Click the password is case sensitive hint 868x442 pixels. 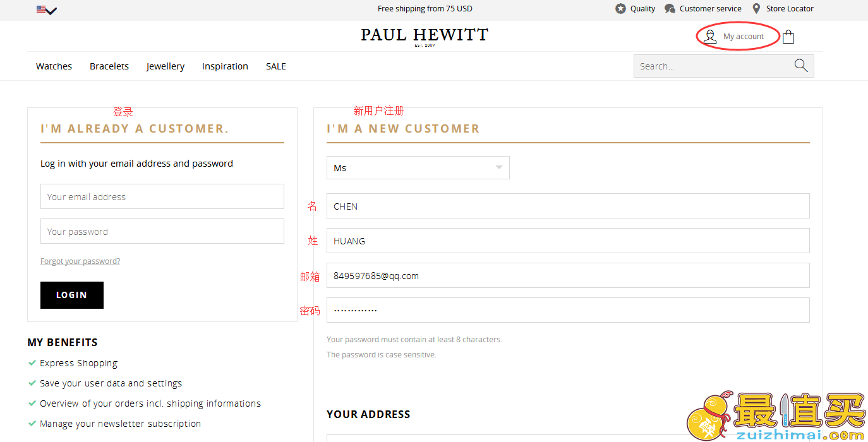pos(382,355)
